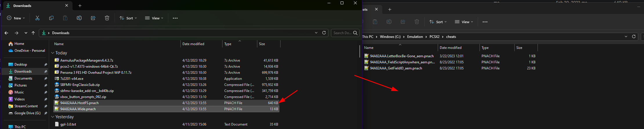
Task: Collapse the Yesterday file group
Action: click(x=53, y=117)
